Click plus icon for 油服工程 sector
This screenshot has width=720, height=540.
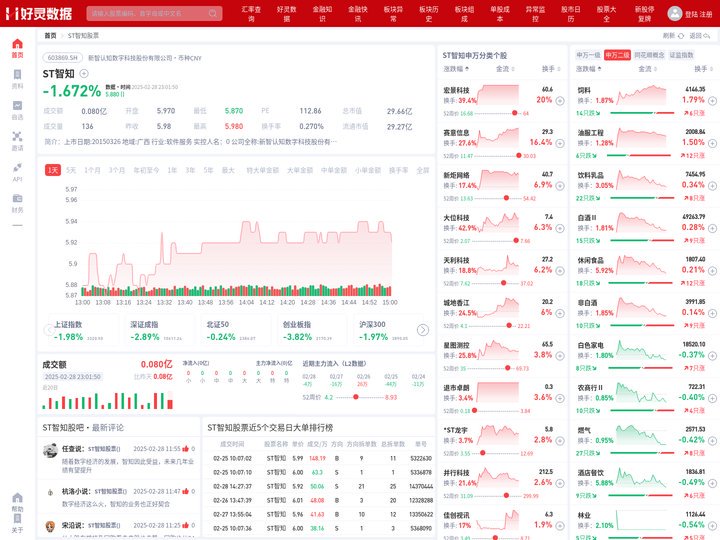tap(712, 143)
